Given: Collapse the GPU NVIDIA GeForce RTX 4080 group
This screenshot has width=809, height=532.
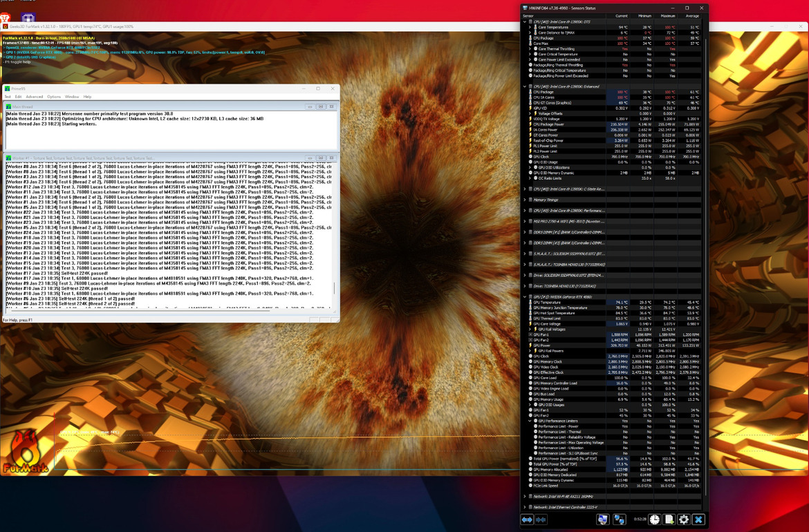Looking at the screenshot, I should pyautogui.click(x=525, y=297).
